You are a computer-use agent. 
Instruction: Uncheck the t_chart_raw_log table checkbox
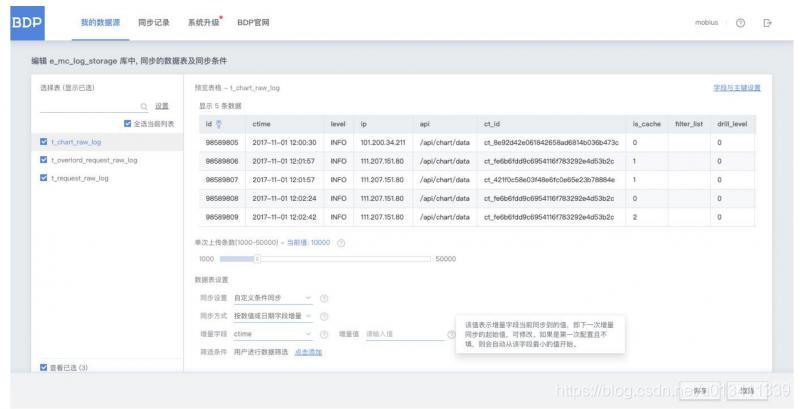pyautogui.click(x=43, y=142)
